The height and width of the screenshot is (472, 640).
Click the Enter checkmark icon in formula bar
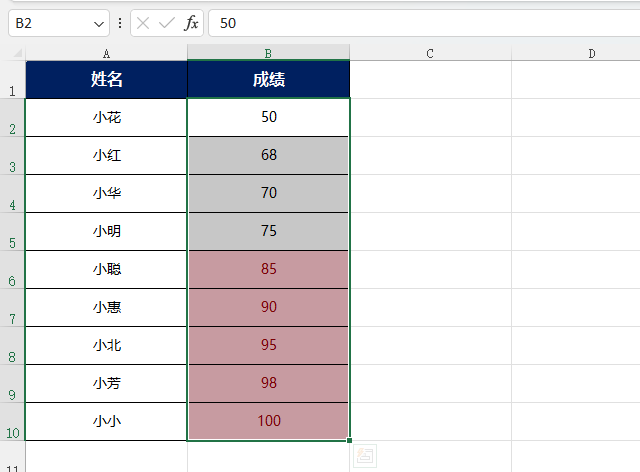pos(167,23)
